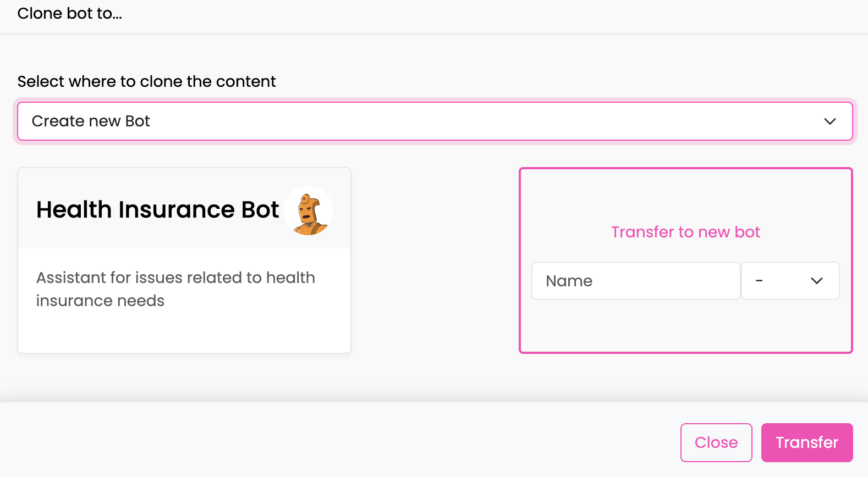The image size is (868, 477).
Task: Open the "-" dropdown beside the Name field
Action: [790, 281]
